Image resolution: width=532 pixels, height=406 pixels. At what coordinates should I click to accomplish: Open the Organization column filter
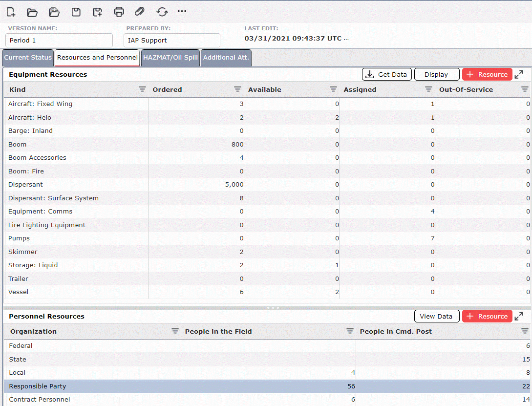tap(175, 331)
